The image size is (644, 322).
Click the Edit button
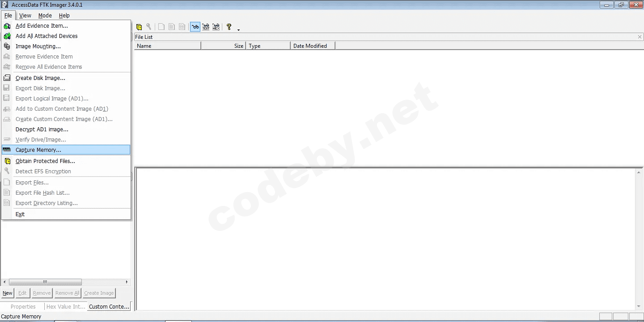22,293
